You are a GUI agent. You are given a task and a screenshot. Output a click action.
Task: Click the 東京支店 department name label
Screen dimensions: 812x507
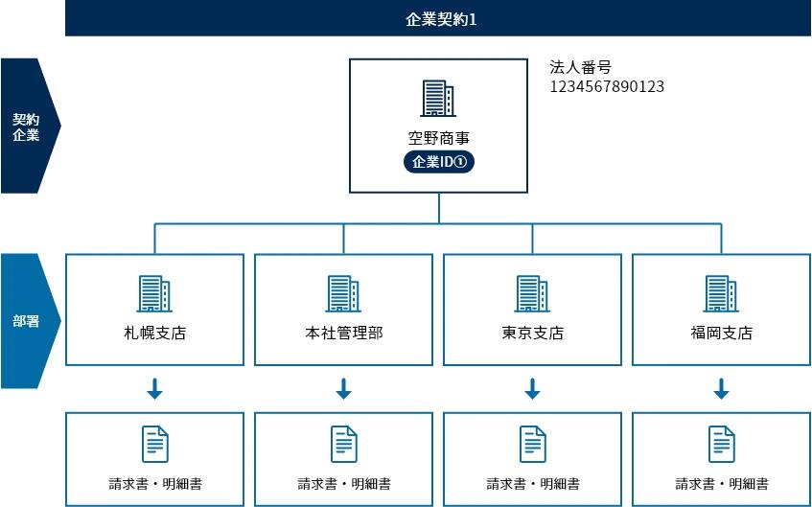click(532, 334)
